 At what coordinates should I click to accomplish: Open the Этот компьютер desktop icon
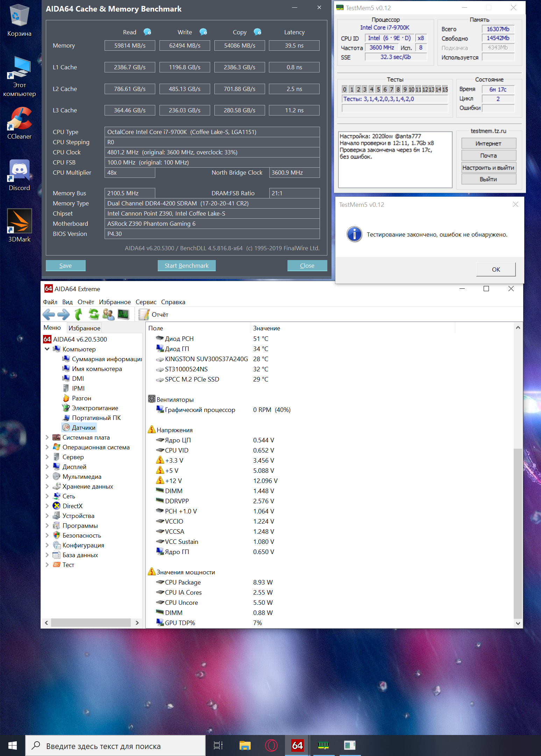[x=19, y=77]
